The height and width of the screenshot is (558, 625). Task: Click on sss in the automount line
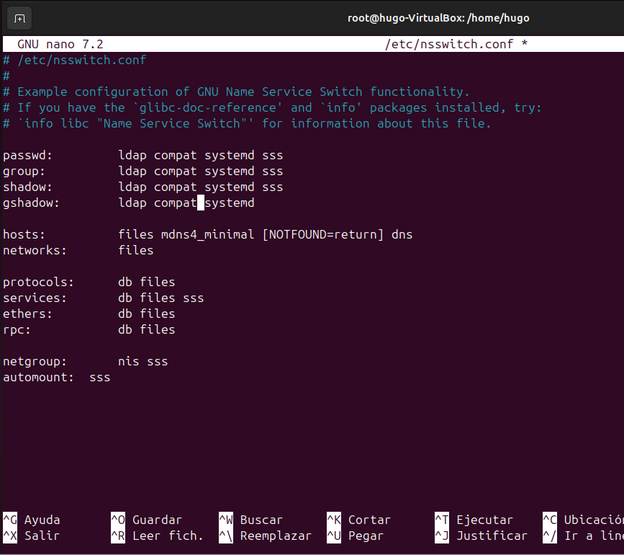click(100, 377)
